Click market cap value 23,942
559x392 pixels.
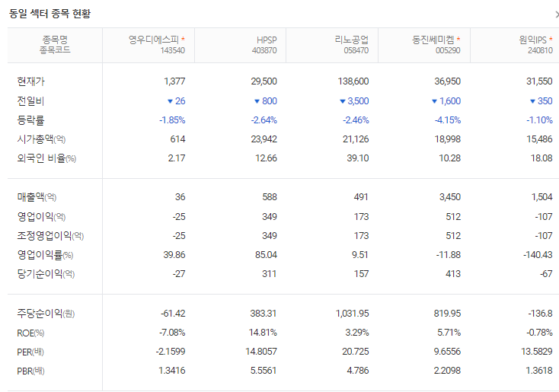pyautogui.click(x=264, y=139)
